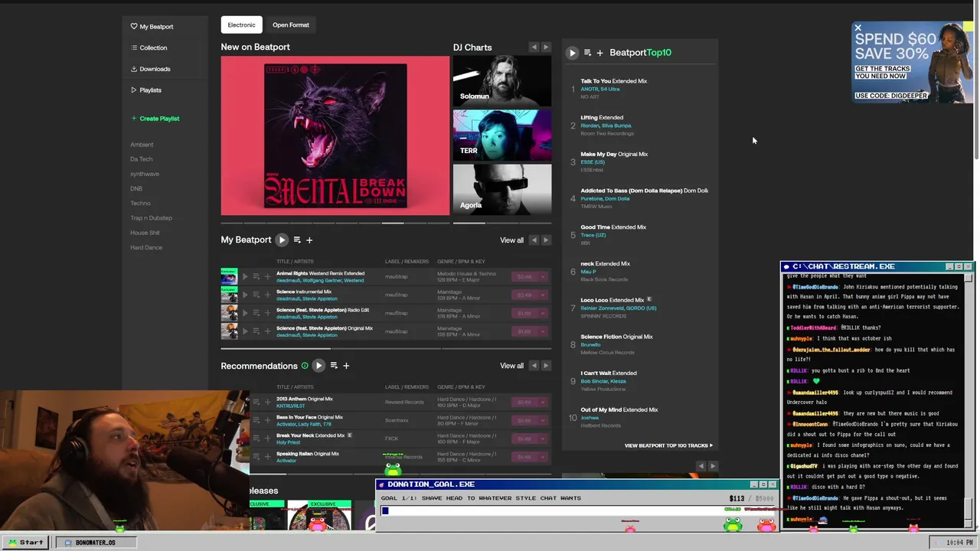Click the plus icon next to My Beatport
Viewport: 980px width, 551px height.
pos(309,240)
